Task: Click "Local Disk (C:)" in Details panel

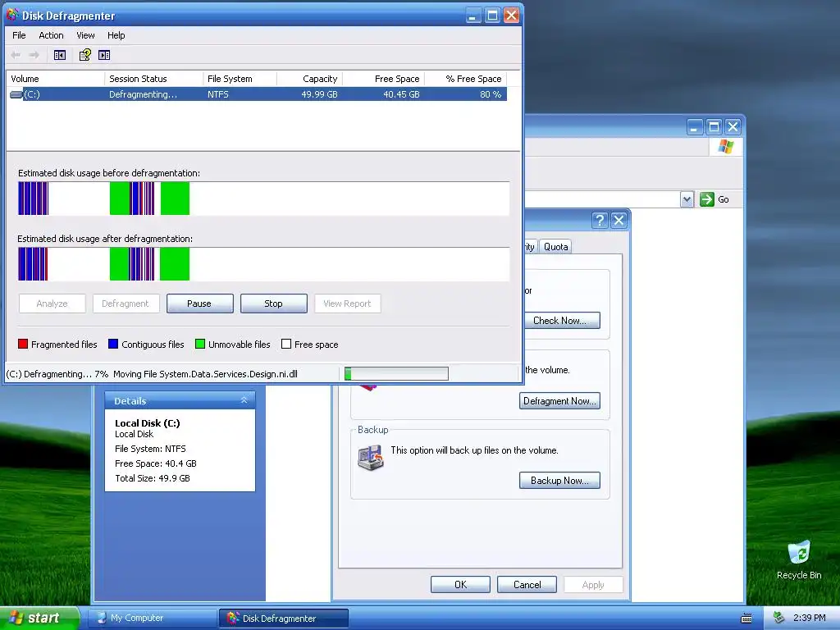Action: [148, 423]
